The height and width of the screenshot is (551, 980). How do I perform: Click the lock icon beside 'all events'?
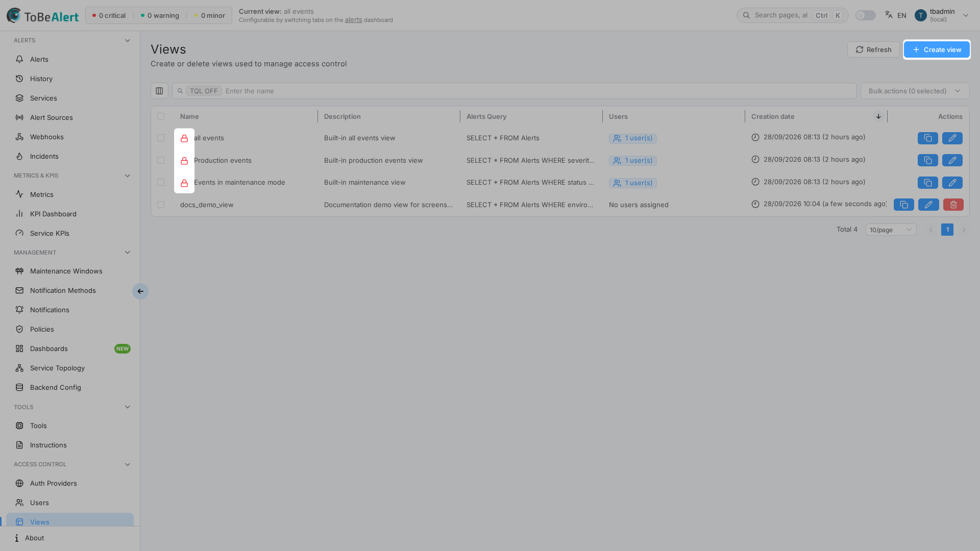184,138
